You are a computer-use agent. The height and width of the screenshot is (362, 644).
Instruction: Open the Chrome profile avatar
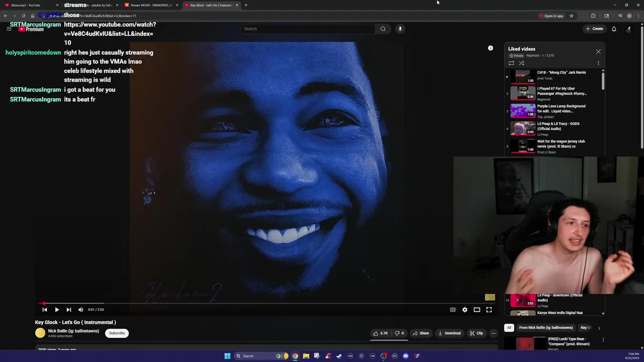point(629,16)
